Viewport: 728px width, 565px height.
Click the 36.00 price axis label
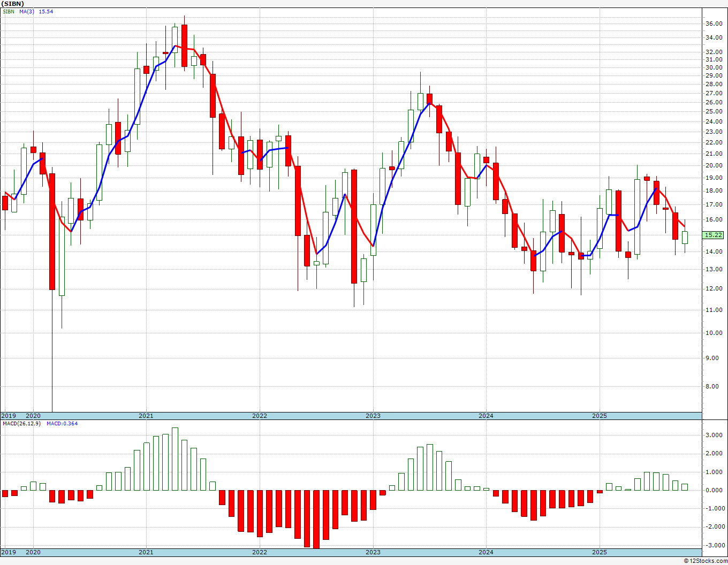click(714, 24)
